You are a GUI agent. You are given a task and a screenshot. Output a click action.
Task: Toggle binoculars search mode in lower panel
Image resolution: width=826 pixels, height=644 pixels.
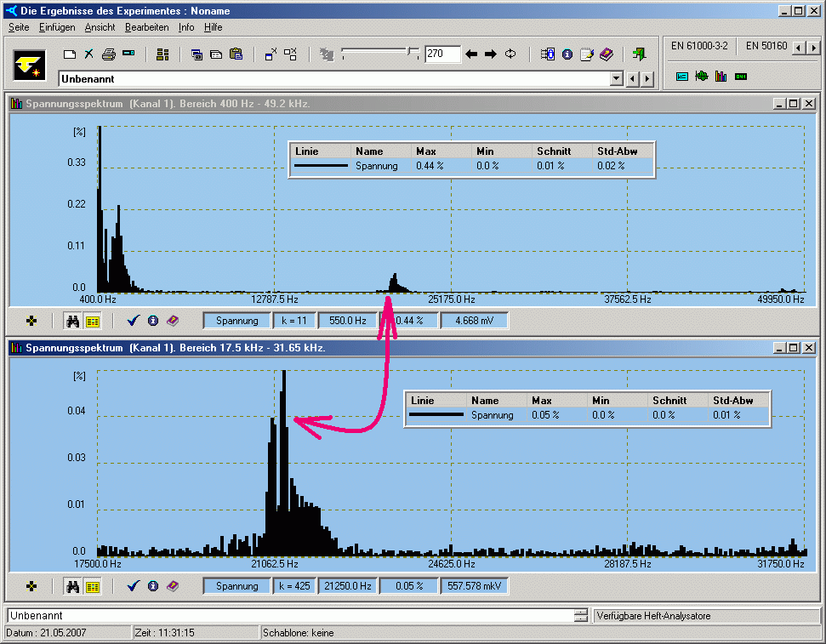pyautogui.click(x=73, y=586)
